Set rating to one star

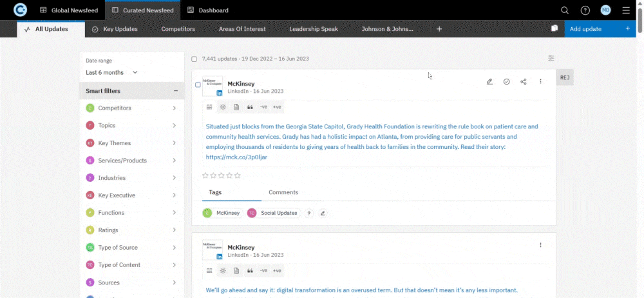[205, 175]
